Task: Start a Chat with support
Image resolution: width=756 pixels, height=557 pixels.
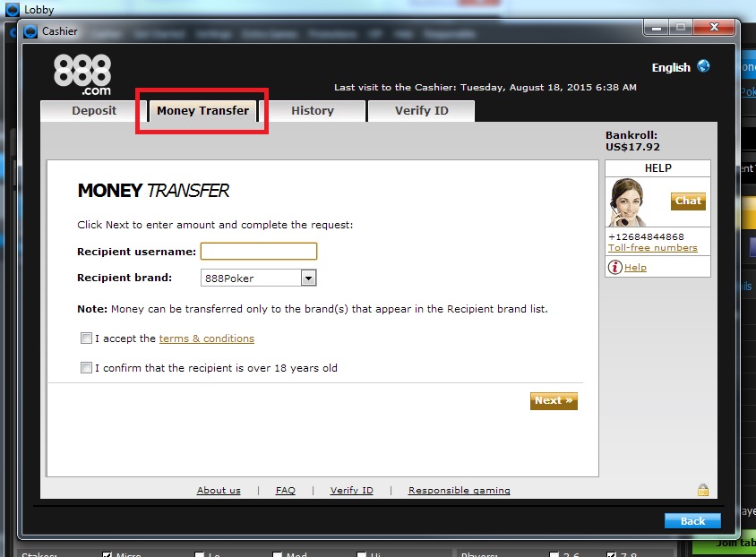Action: 688,201
